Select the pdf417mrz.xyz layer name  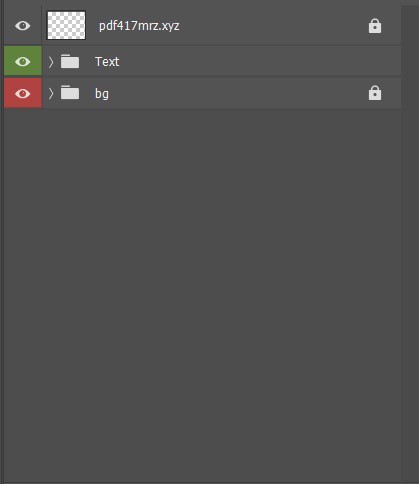click(x=139, y=26)
